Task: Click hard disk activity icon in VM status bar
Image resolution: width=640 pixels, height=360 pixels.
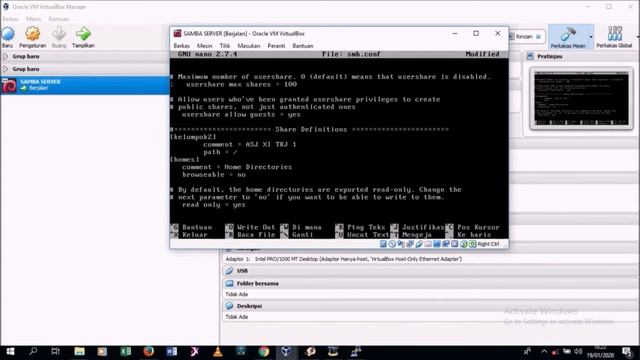Action: pos(383,244)
